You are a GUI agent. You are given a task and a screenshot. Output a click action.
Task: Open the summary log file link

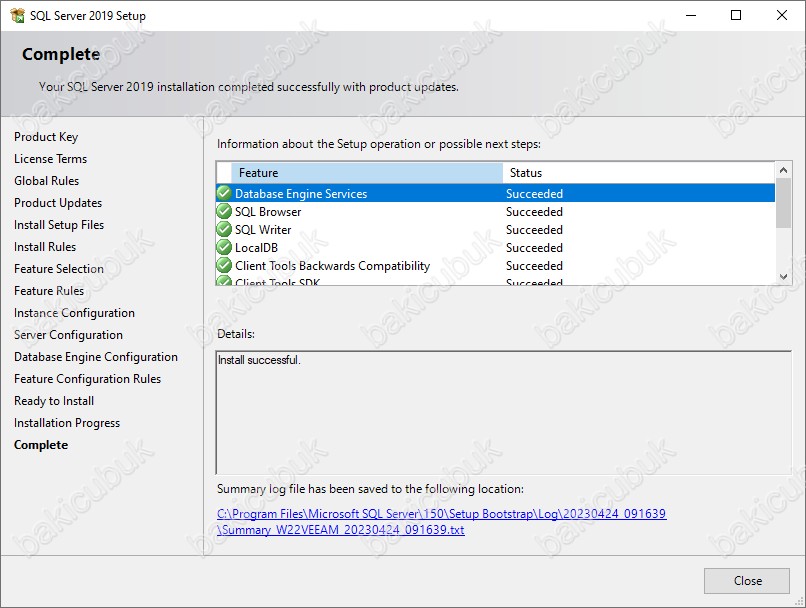[x=442, y=521]
